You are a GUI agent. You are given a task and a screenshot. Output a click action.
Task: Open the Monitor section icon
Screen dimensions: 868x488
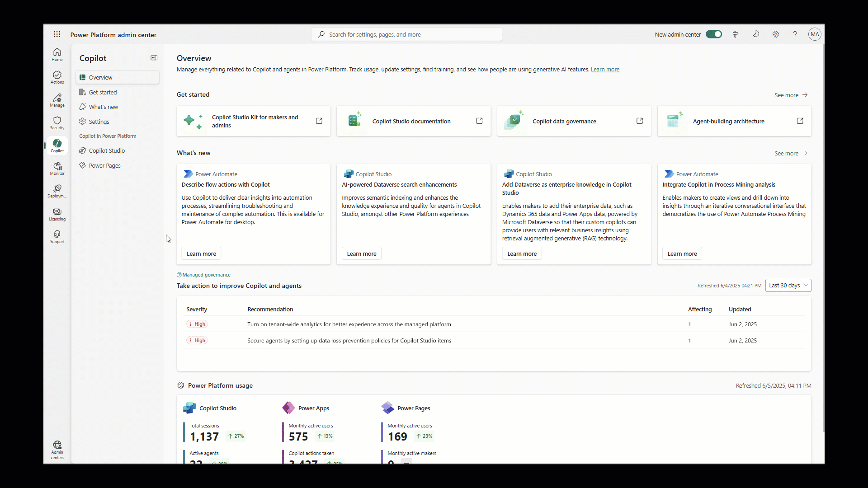[57, 169]
